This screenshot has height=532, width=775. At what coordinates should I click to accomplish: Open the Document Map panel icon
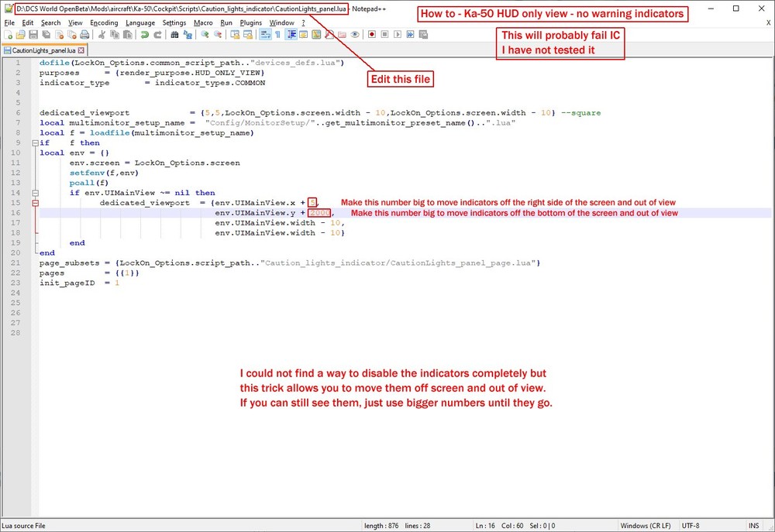point(316,35)
